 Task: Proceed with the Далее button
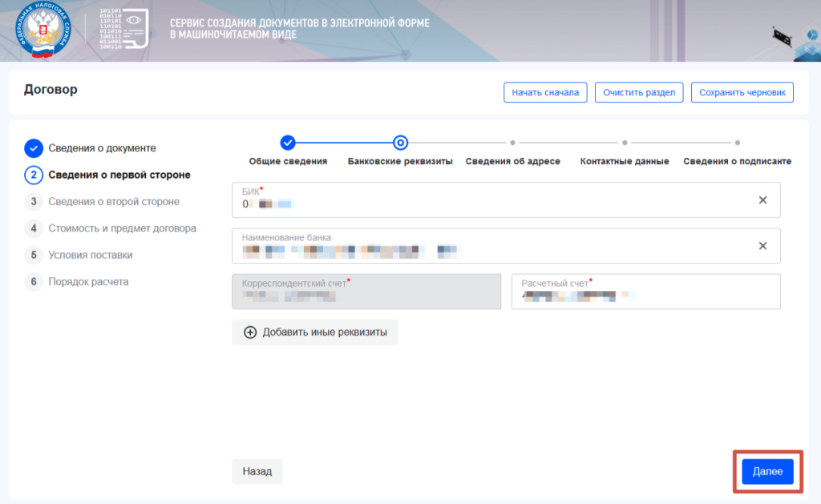coord(767,472)
